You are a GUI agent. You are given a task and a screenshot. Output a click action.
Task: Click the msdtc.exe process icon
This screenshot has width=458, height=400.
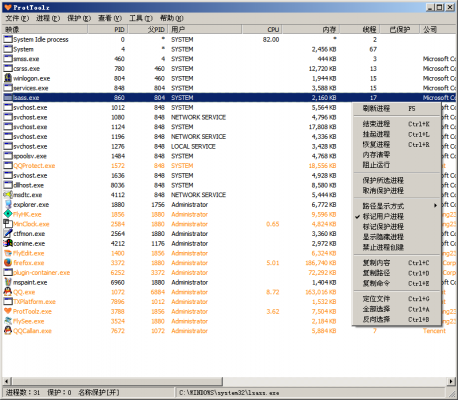tap(8, 195)
